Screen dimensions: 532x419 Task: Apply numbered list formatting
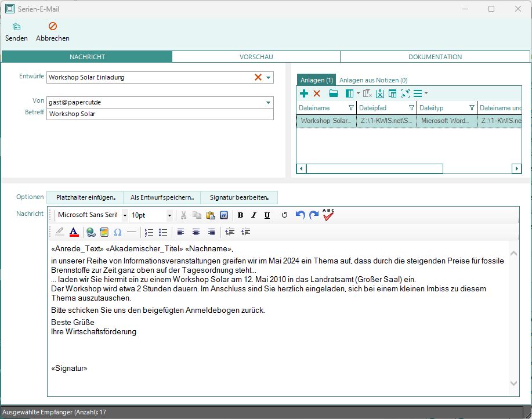tap(149, 232)
